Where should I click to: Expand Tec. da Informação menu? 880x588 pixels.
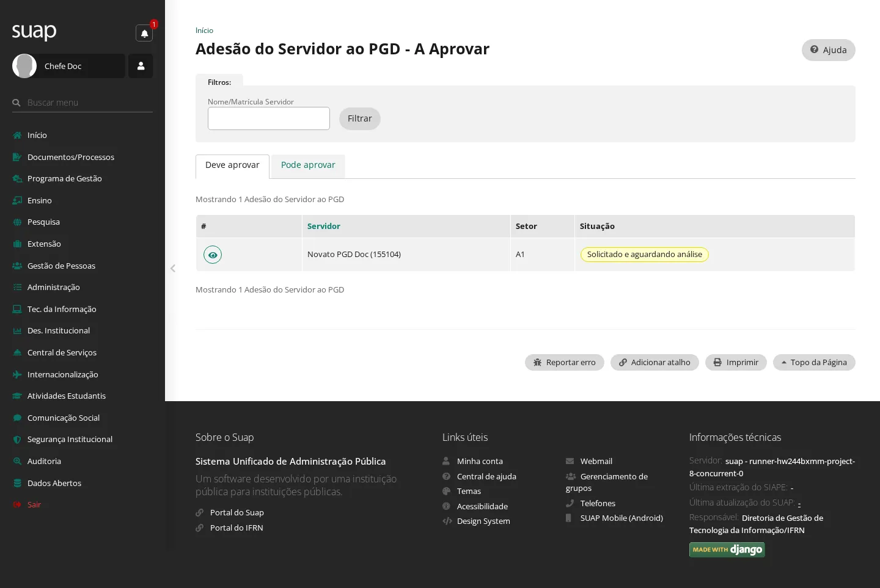82,309
